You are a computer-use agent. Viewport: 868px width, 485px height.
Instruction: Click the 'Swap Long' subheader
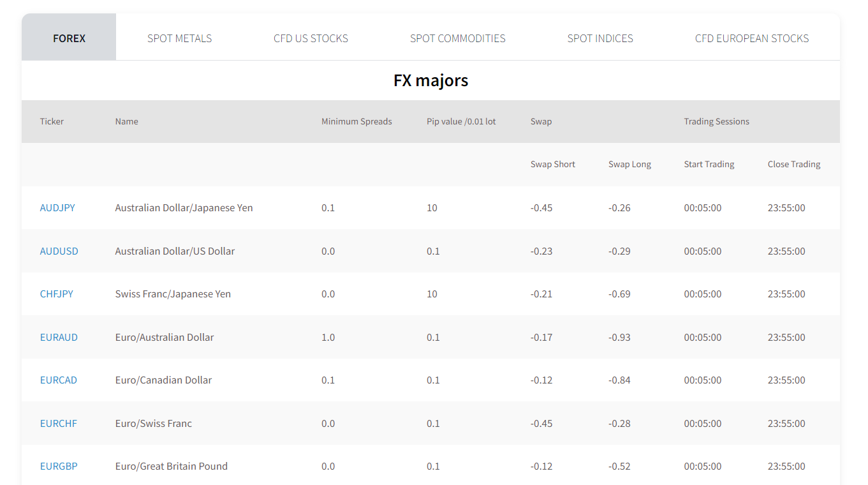click(x=630, y=164)
